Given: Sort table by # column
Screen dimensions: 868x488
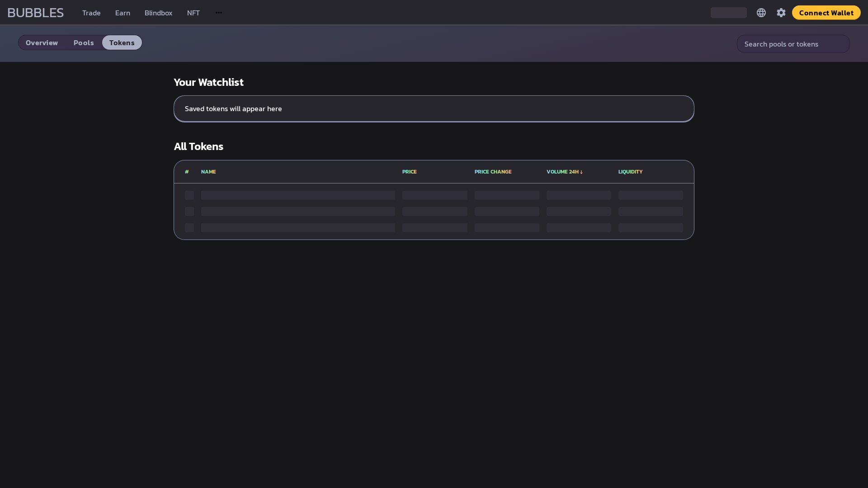Looking at the screenshot, I should (187, 172).
